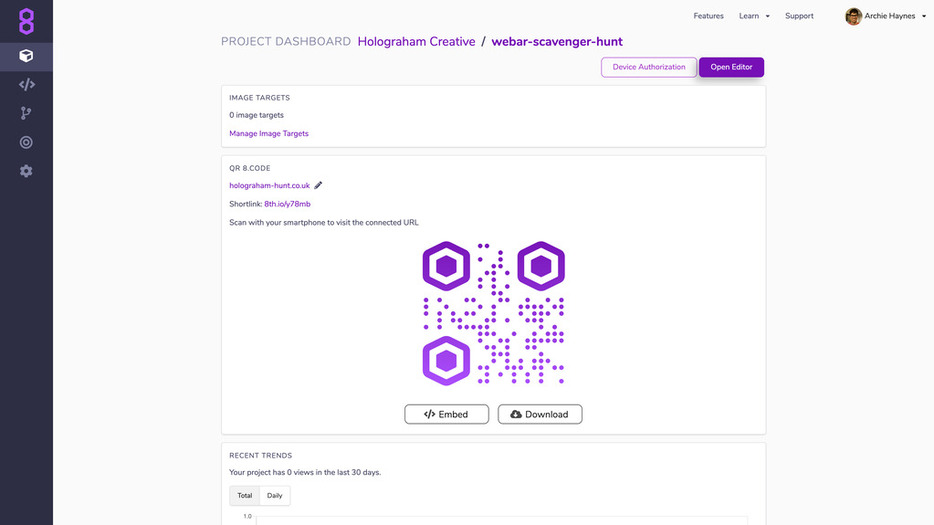Open the project settings gear icon

point(26,171)
